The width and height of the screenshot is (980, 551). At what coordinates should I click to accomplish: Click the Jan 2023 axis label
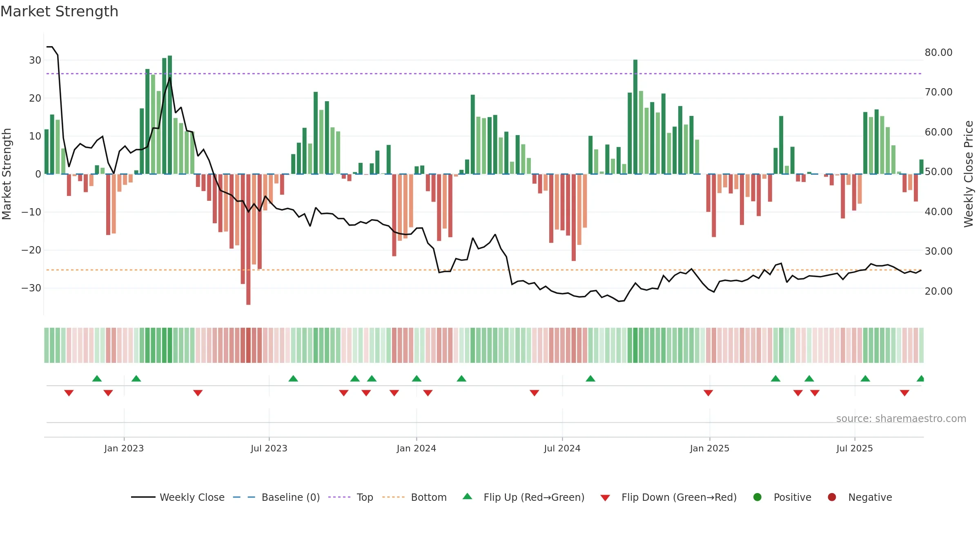pyautogui.click(x=124, y=449)
